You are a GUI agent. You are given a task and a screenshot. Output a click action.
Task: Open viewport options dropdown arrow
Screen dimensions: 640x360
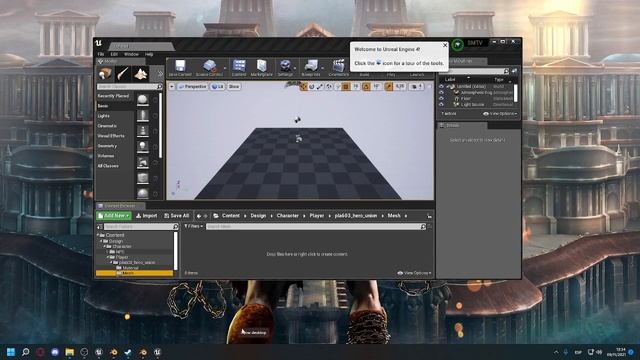[172, 87]
